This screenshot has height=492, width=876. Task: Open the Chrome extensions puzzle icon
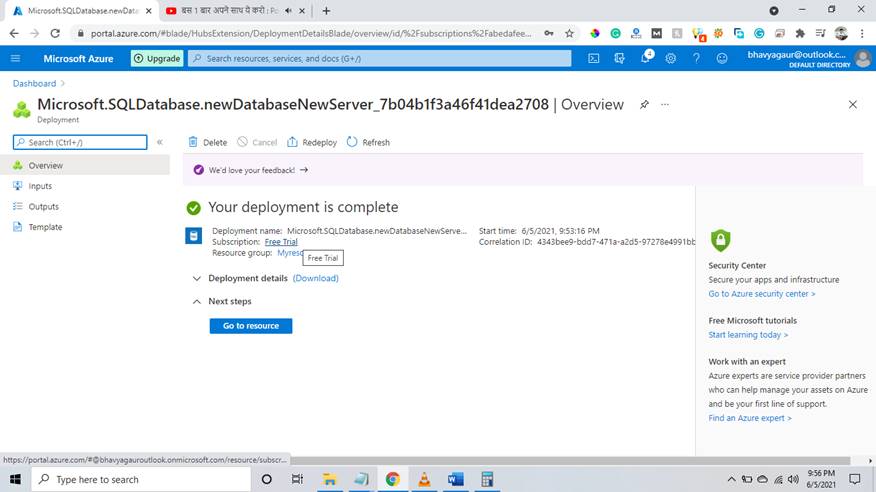[800, 34]
